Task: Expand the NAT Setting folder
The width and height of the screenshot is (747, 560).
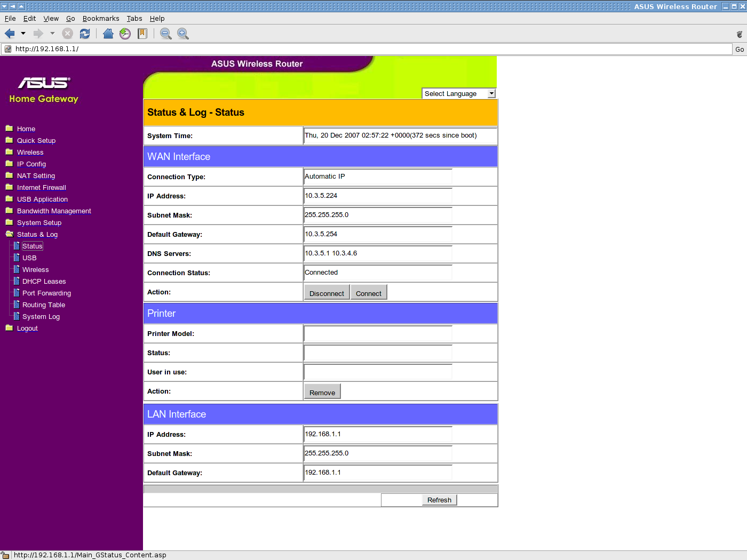Action: 36,175
